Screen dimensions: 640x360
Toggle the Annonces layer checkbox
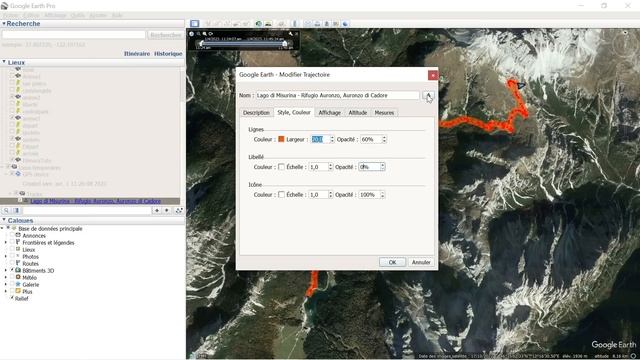pos(12,236)
